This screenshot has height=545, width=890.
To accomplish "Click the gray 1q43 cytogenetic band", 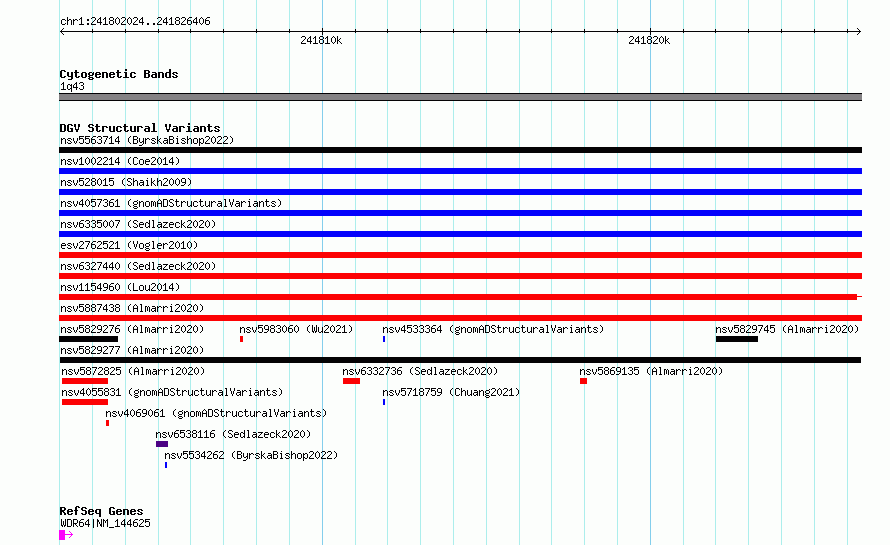I will click(460, 97).
